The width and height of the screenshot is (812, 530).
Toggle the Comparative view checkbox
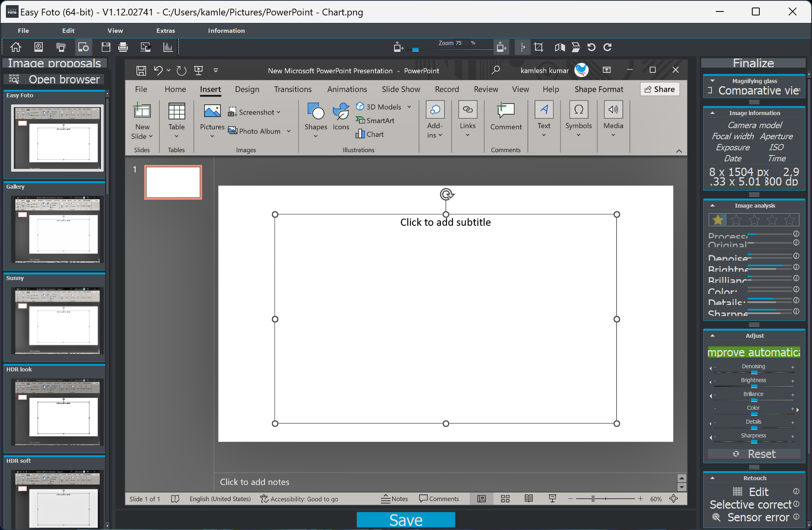pyautogui.click(x=710, y=91)
